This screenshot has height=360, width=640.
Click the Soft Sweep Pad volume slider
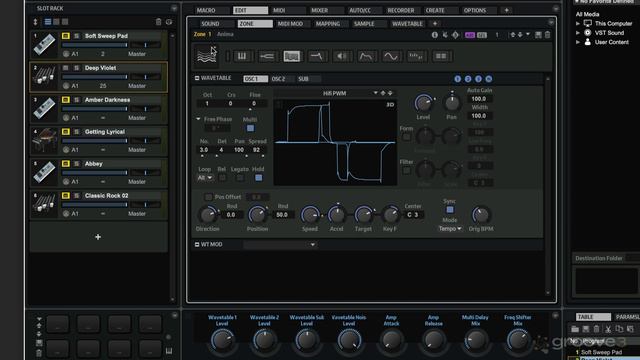coord(95,44)
